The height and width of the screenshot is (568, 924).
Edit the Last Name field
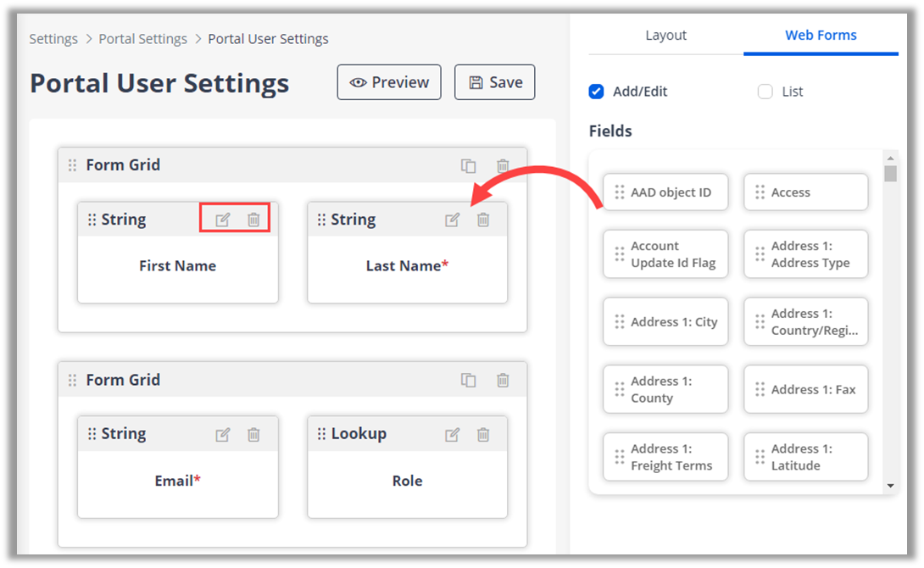pos(452,220)
